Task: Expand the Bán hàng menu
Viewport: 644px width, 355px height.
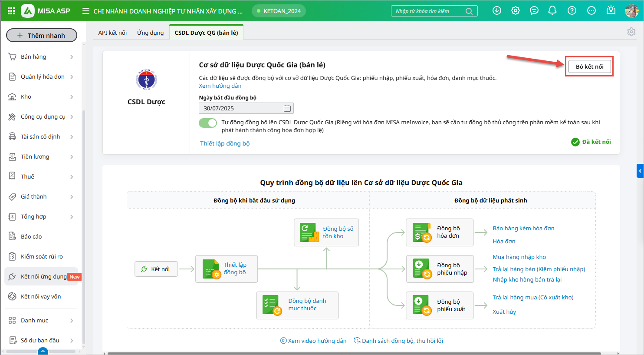Action: point(41,57)
